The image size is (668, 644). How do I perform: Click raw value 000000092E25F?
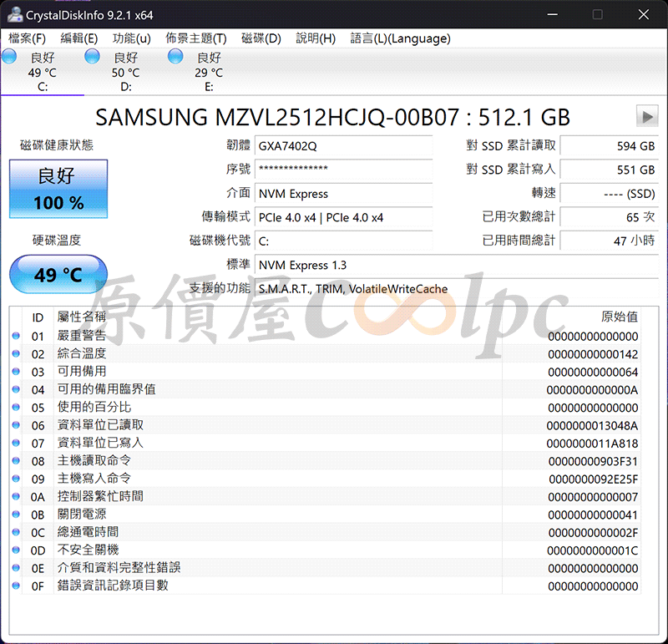(593, 479)
